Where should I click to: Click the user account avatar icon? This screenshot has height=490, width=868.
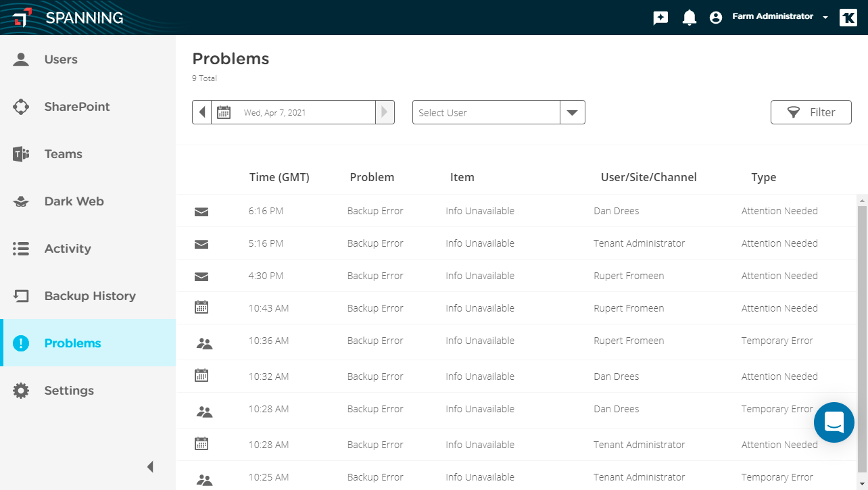(x=716, y=18)
